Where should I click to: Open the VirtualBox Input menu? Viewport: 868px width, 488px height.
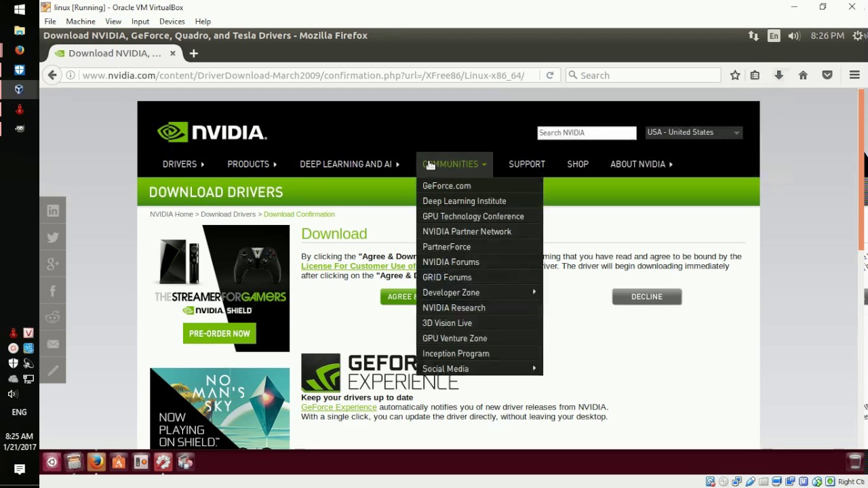coord(140,22)
